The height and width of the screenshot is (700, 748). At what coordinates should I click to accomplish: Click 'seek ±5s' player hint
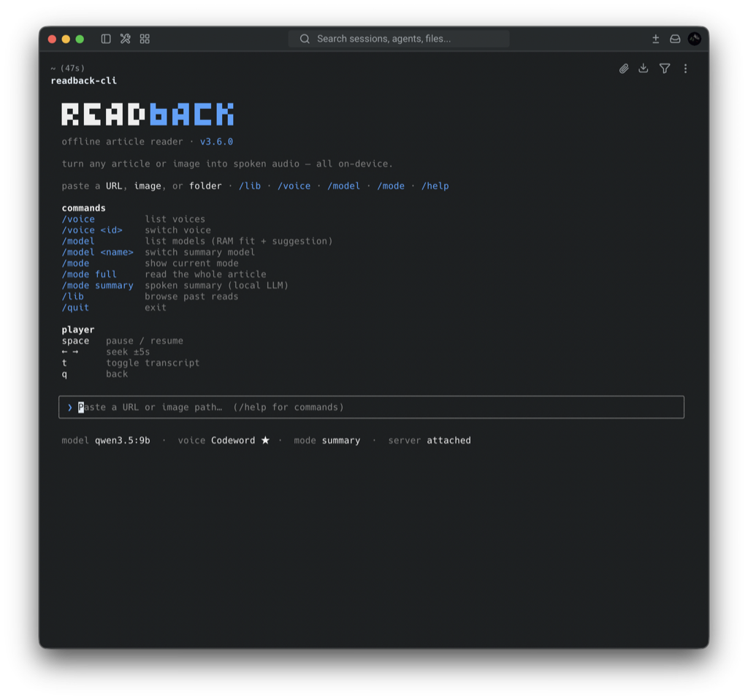coord(128,351)
